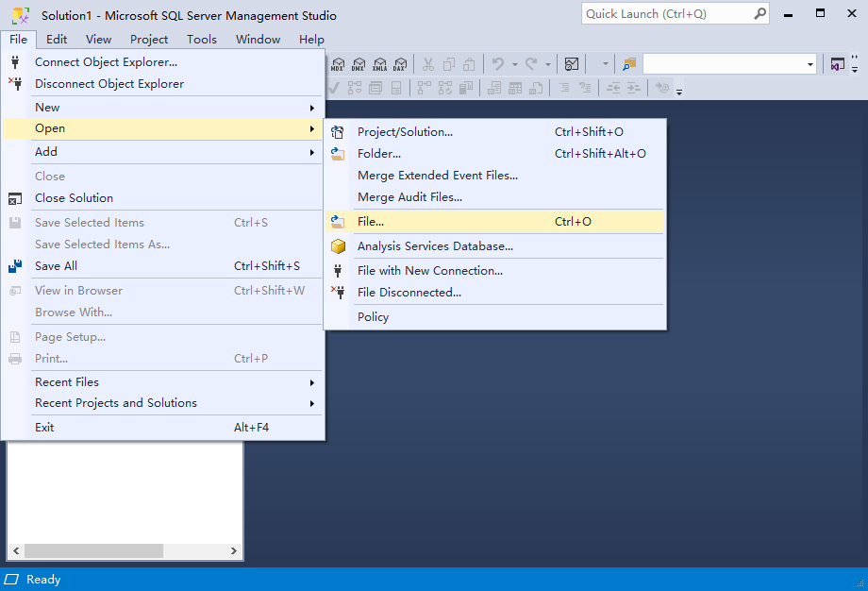
Task: Click the Find in Files toolbar icon
Action: click(629, 64)
